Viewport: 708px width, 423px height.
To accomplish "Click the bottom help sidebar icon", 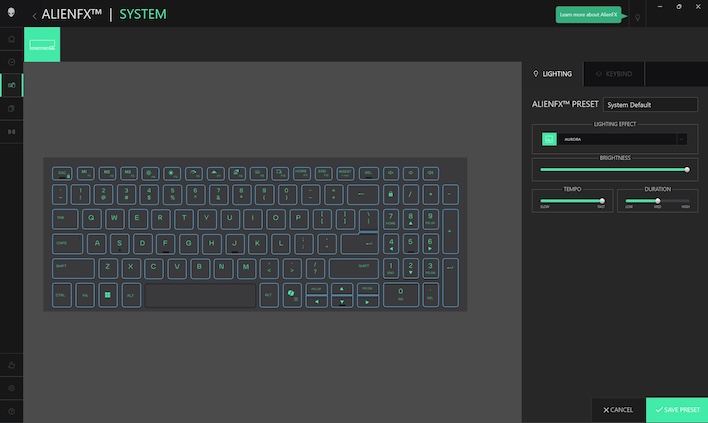I will (x=11, y=411).
